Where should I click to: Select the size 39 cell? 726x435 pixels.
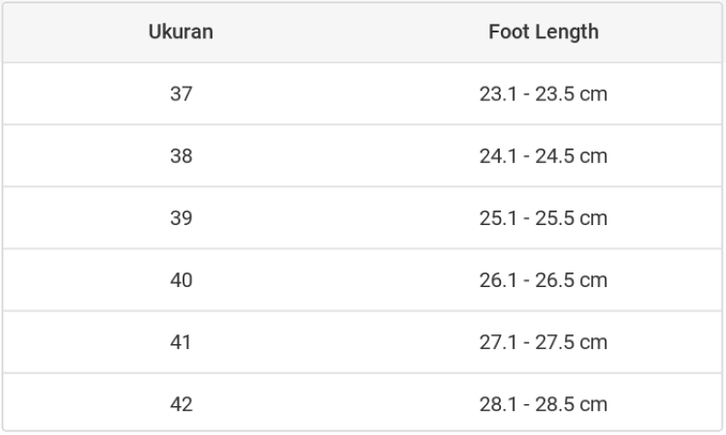point(181,218)
